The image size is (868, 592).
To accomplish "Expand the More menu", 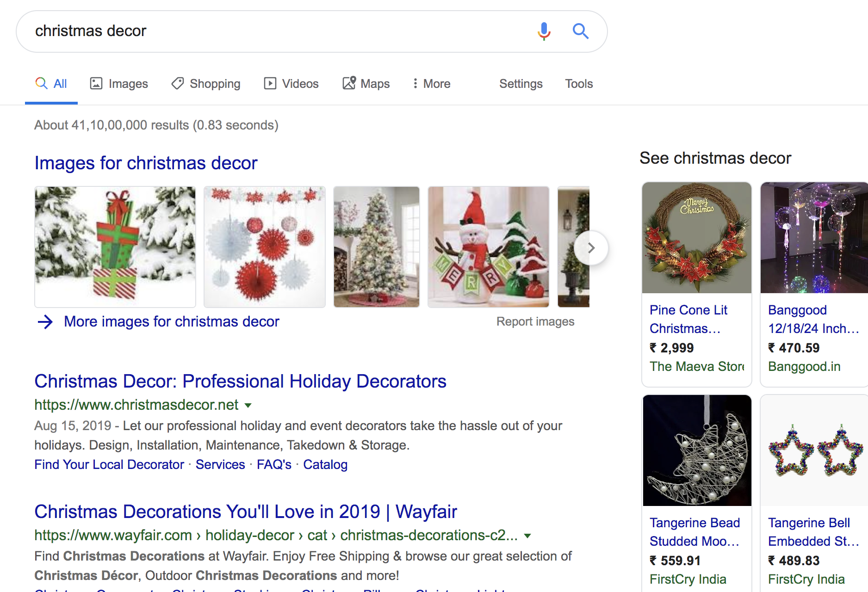I will click(431, 84).
